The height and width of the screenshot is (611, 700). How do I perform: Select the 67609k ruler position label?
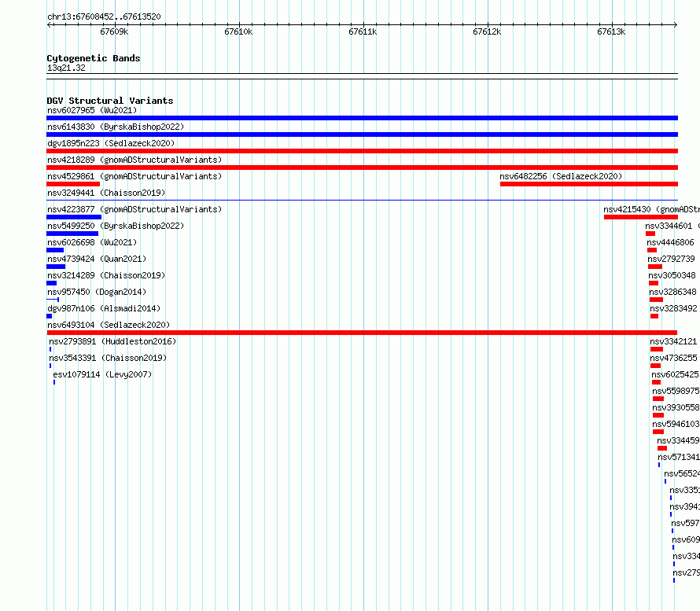(114, 31)
